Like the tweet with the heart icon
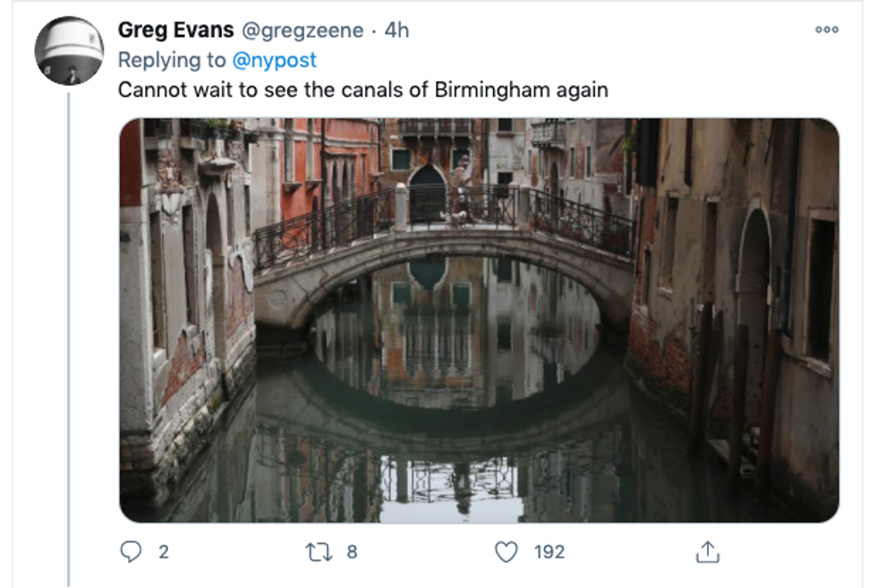The image size is (877, 588). [x=507, y=552]
